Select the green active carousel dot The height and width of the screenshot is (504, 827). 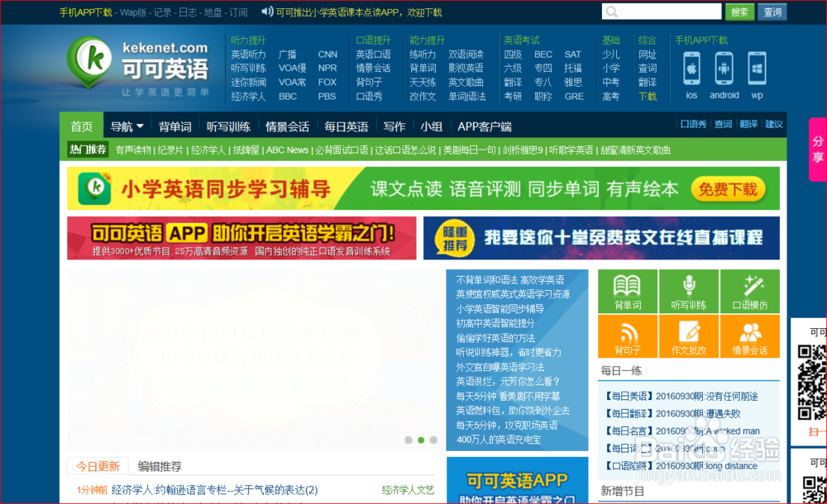pyautogui.click(x=421, y=440)
